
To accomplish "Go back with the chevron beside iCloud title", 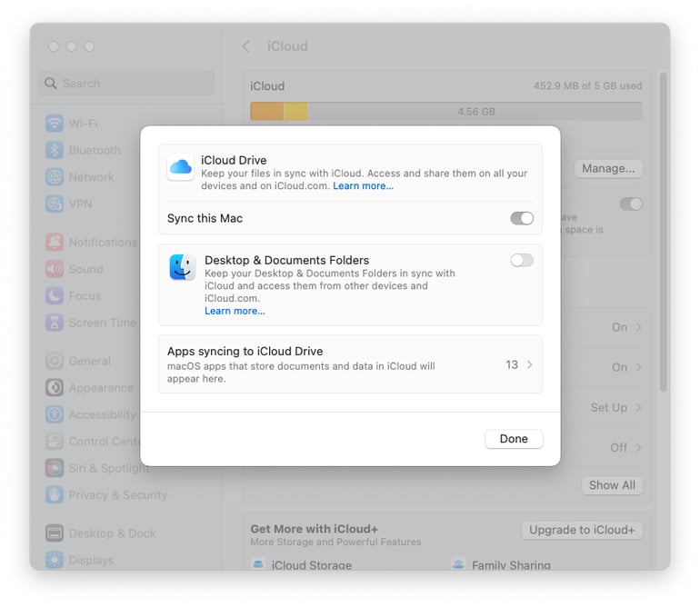I will click(246, 46).
